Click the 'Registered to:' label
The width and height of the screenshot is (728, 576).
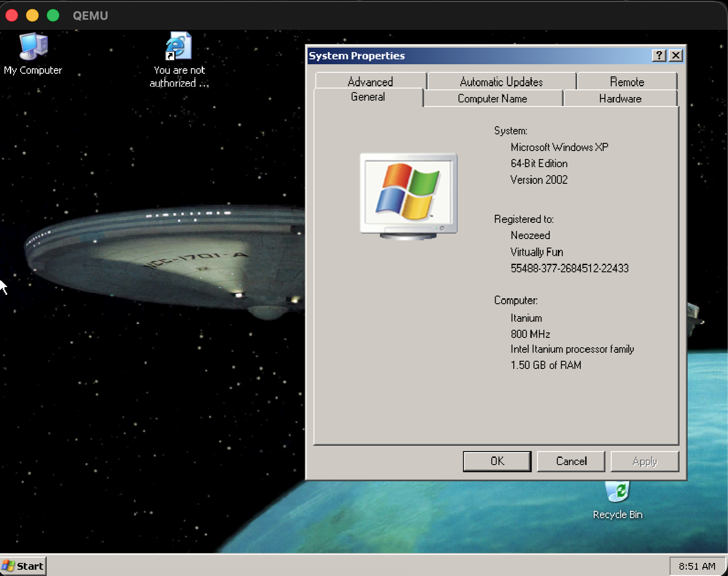click(x=524, y=219)
